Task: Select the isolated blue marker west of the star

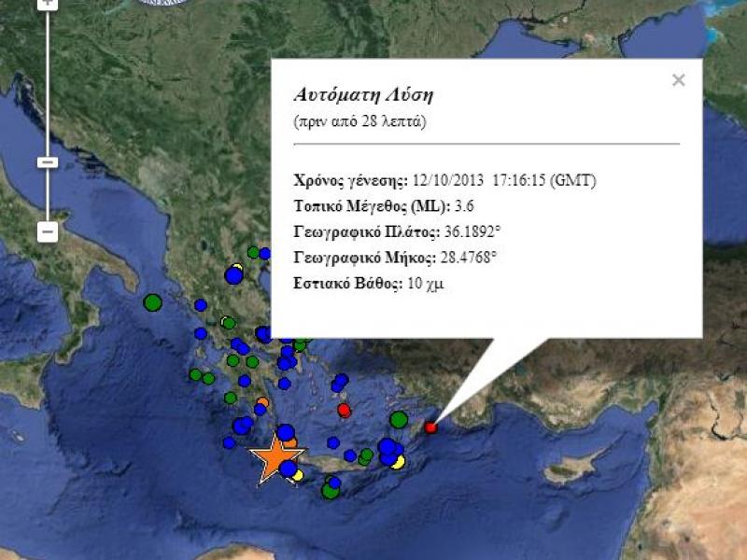Action: click(229, 442)
